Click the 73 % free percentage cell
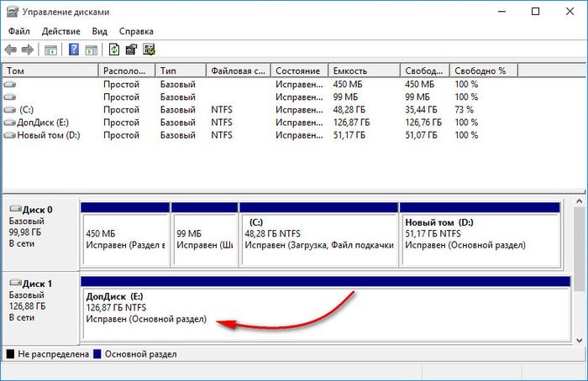Screen dimensions: 588x381 tap(465, 110)
